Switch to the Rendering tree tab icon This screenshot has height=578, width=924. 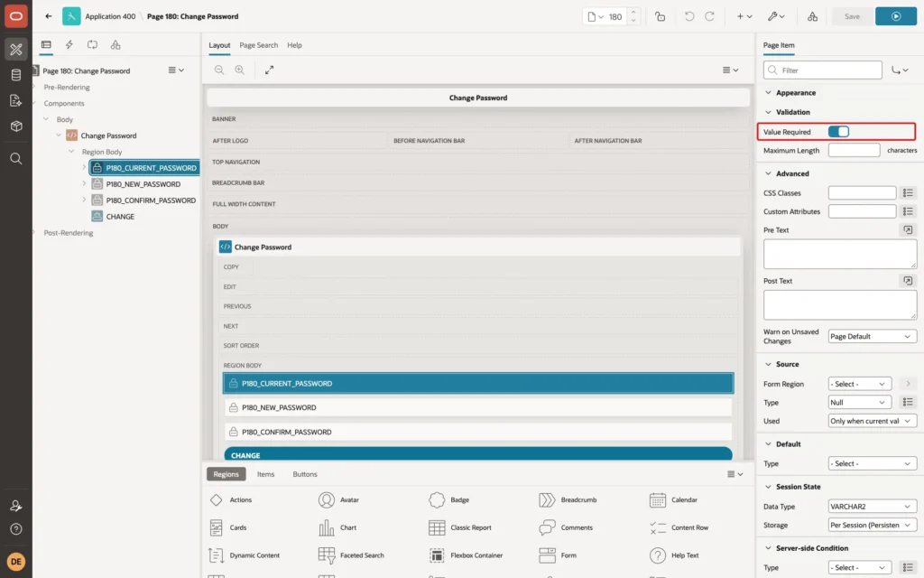coord(46,45)
